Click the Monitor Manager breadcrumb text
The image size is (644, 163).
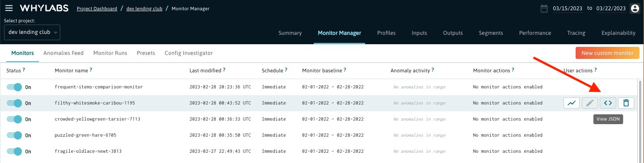190,8
